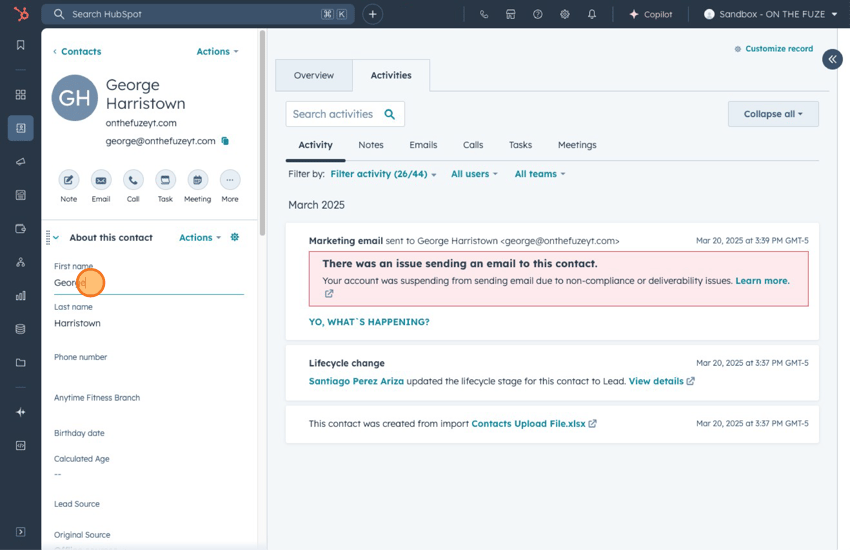Image resolution: width=850 pixels, height=550 pixels.
Task: Open the Content sidebar icon
Action: pos(21,195)
